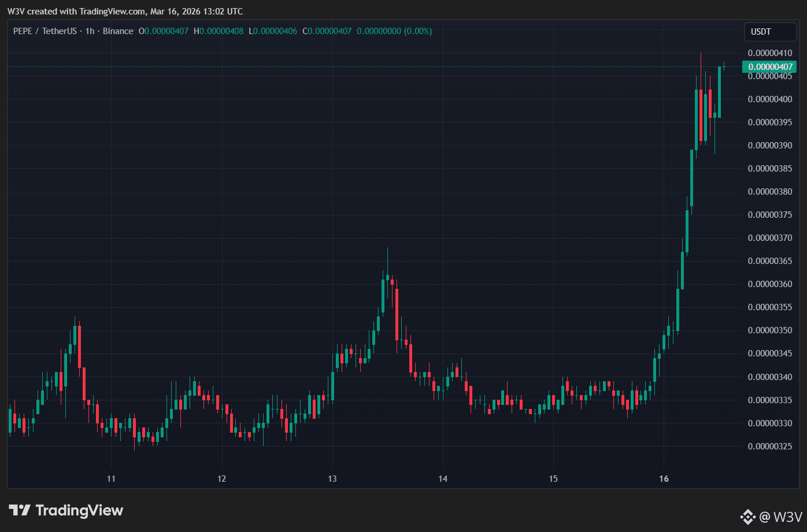Click the high value H0.00000408 in legend
The height and width of the screenshot is (532, 807).
click(219, 31)
